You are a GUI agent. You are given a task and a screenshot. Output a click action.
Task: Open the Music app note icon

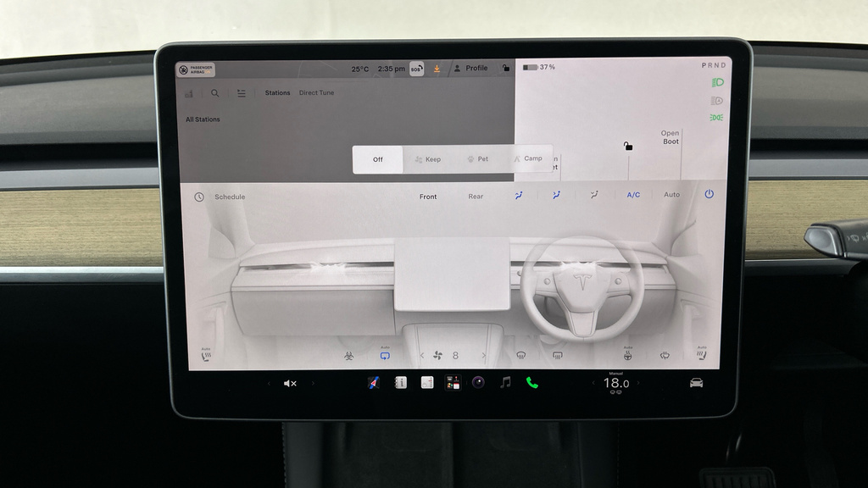coord(505,382)
